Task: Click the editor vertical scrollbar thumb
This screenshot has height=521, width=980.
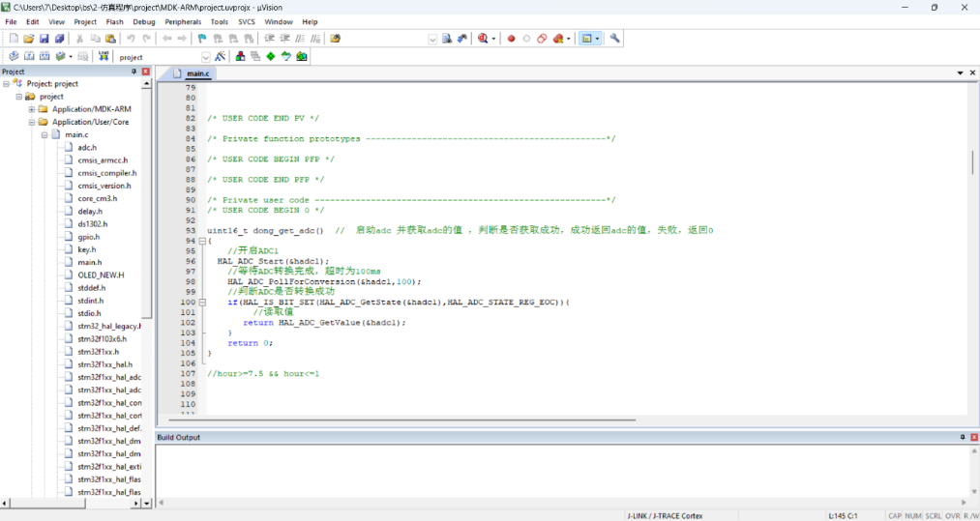Action: 972,161
